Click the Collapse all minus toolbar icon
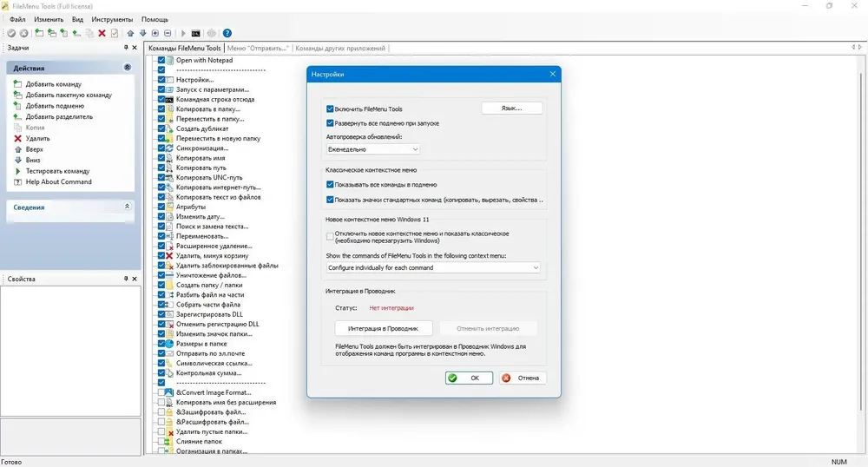Image resolution: width=868 pixels, height=467 pixels. (168, 33)
